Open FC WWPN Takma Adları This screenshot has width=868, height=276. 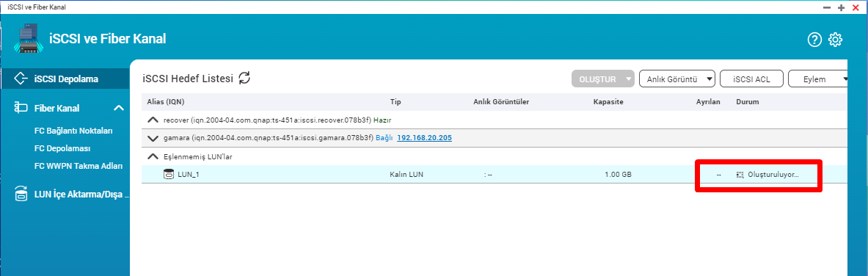[x=78, y=166]
